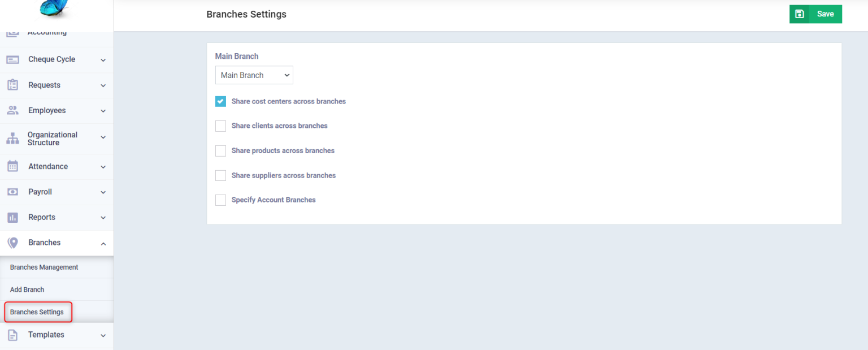This screenshot has height=350, width=868.
Task: Click the Employees people icon
Action: pyautogui.click(x=12, y=110)
